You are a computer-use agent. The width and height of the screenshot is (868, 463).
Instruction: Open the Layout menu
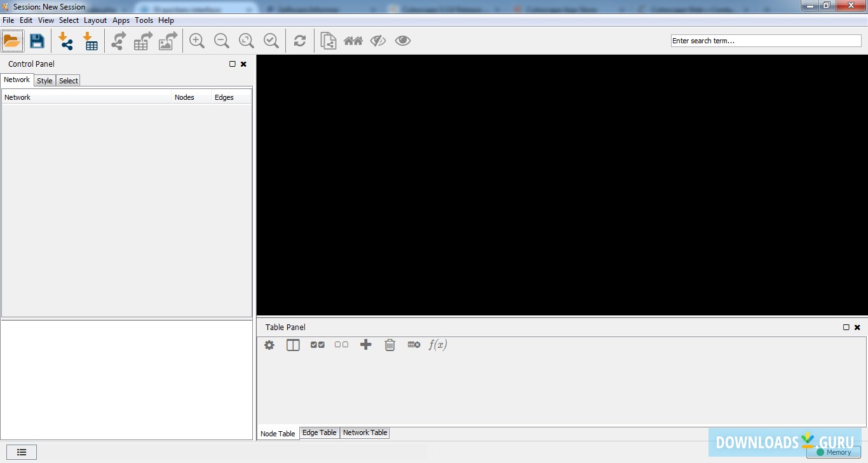[95, 20]
